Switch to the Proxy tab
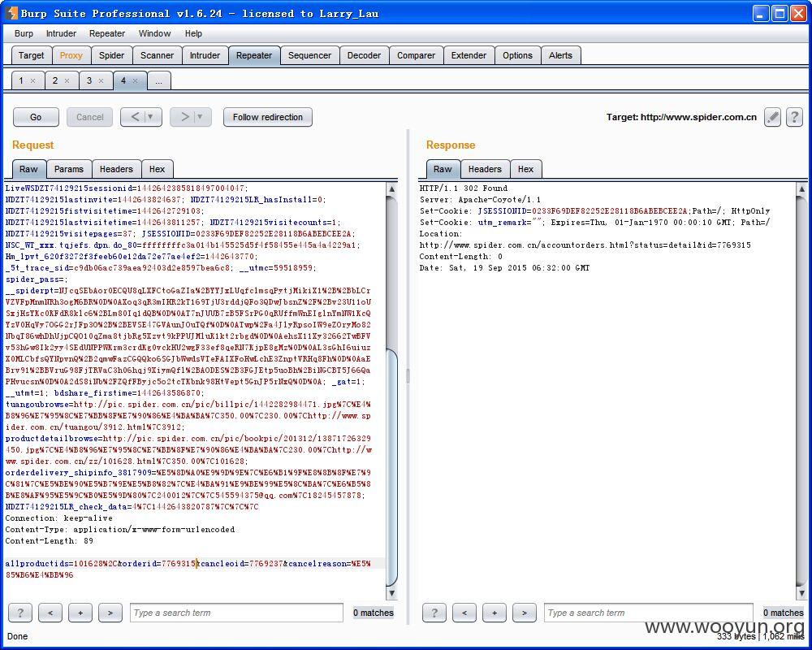The height and width of the screenshot is (650, 812). 71,55
